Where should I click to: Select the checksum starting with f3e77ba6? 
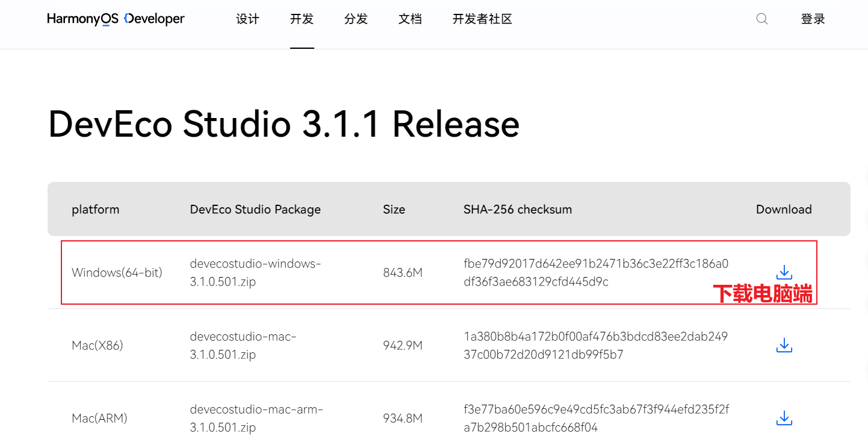click(596, 419)
